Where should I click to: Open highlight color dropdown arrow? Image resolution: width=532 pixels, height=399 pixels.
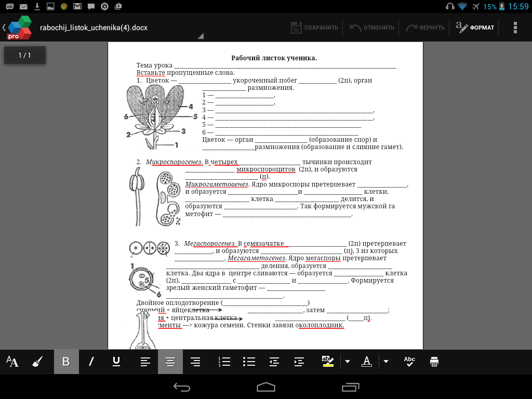click(x=348, y=362)
